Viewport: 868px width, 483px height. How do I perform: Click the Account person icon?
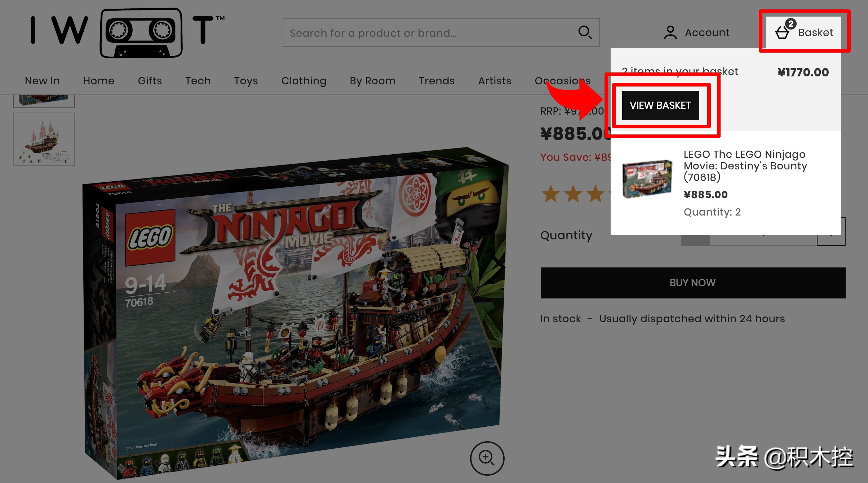(670, 32)
